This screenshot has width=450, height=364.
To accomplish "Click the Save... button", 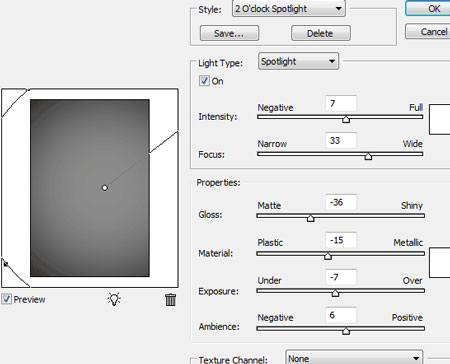I will pyautogui.click(x=229, y=33).
